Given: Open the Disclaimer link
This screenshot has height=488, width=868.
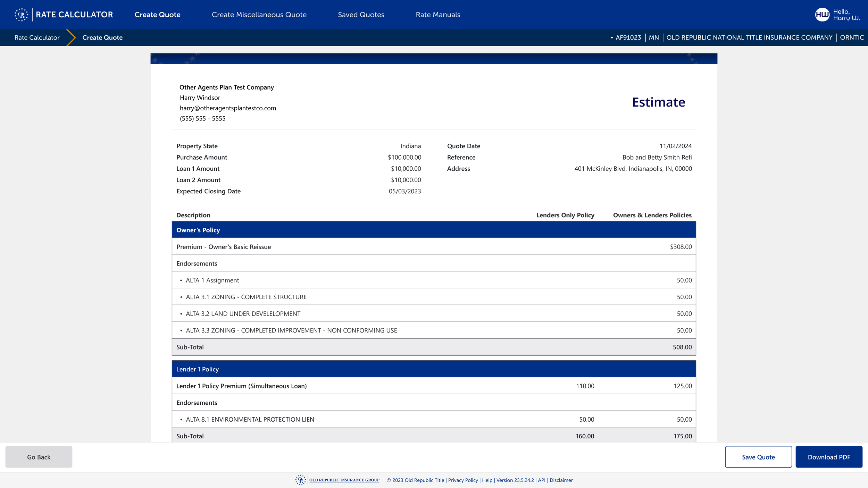Looking at the screenshot, I should (x=561, y=480).
